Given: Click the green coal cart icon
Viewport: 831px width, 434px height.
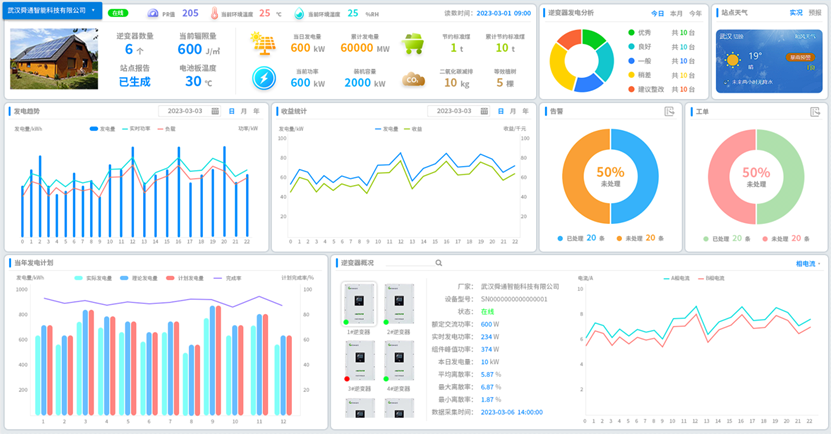Looking at the screenshot, I should pos(412,45).
